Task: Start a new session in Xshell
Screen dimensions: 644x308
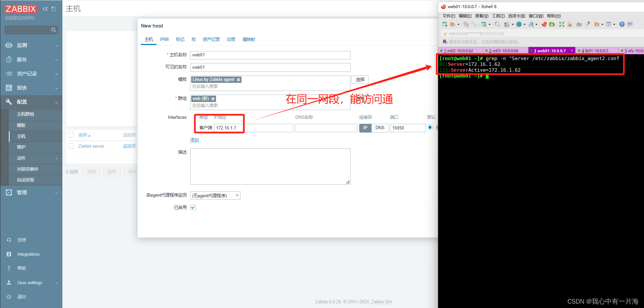Action: [x=445, y=24]
